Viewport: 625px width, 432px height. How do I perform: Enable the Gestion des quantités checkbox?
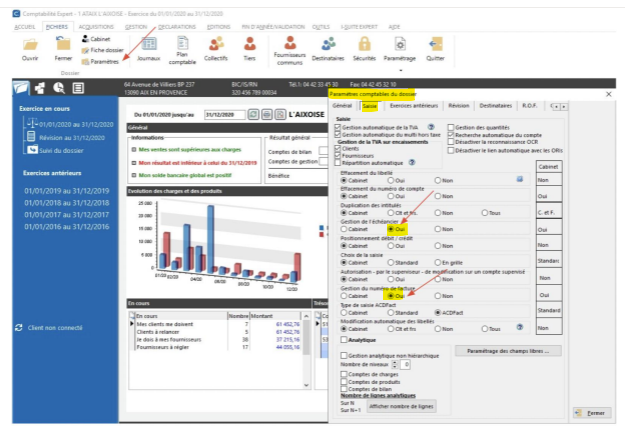[x=450, y=128]
